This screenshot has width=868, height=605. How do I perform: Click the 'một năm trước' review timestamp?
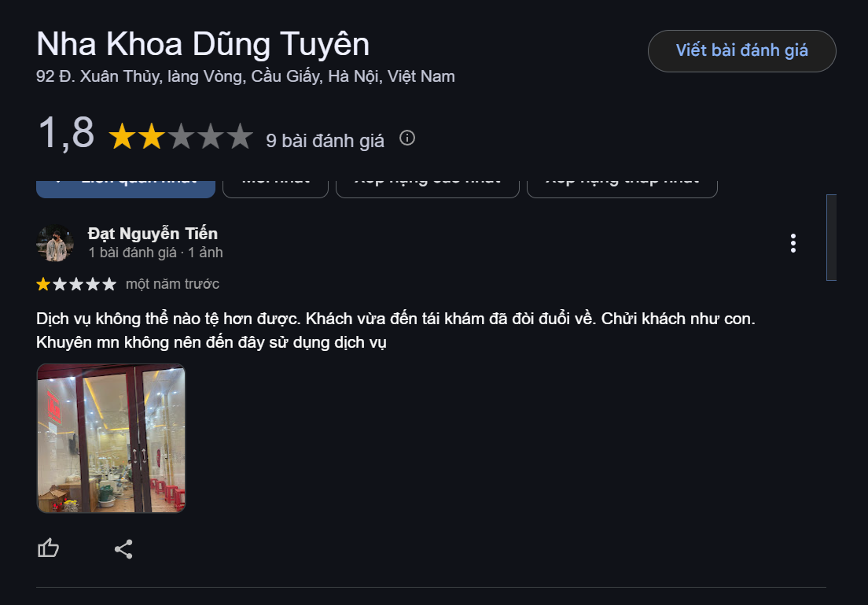pos(173,284)
